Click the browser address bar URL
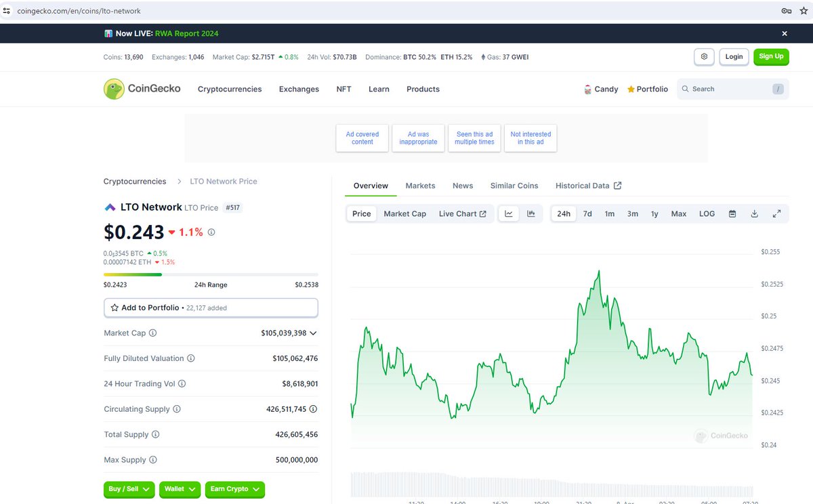Screen dimensions: 813x504 (x=79, y=11)
